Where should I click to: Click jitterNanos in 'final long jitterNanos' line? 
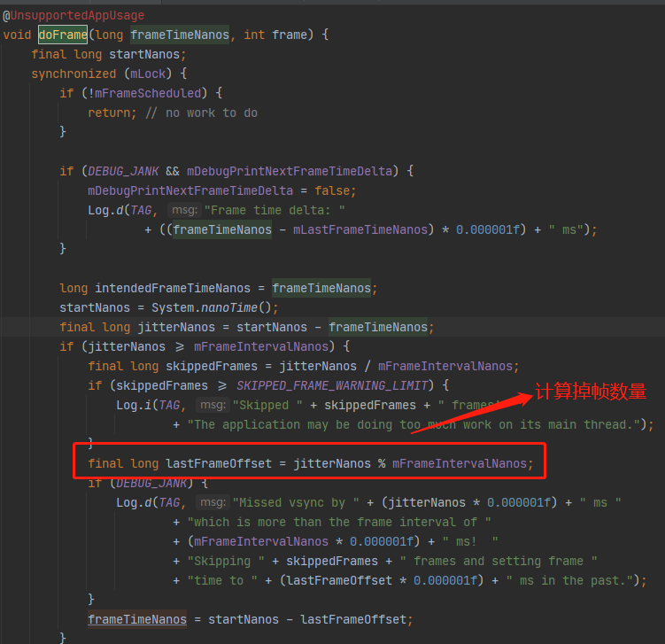pos(176,328)
